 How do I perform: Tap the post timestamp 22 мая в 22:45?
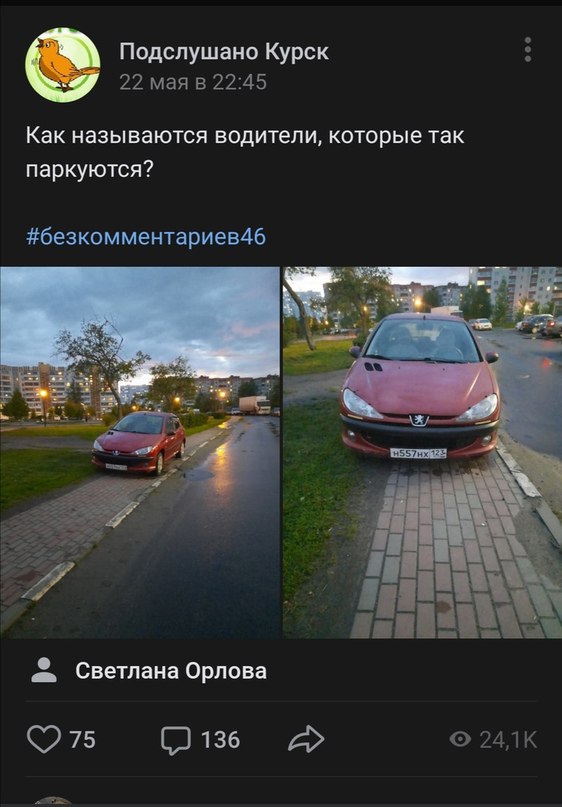point(193,82)
